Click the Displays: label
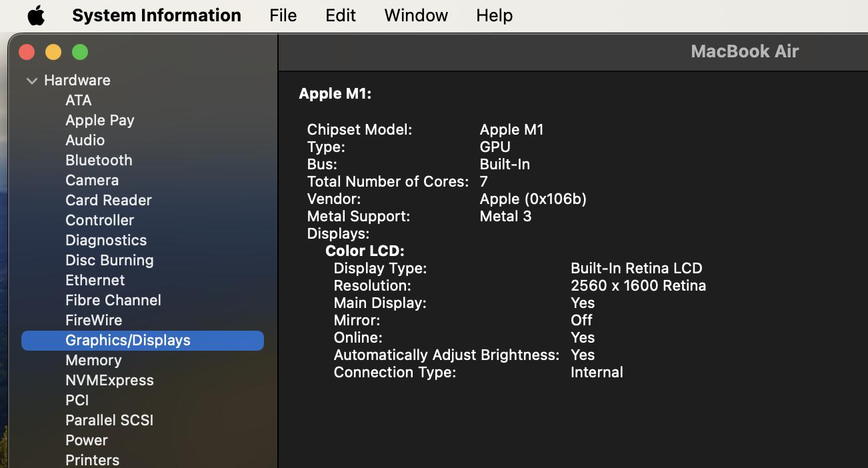868x468 pixels. 338,233
